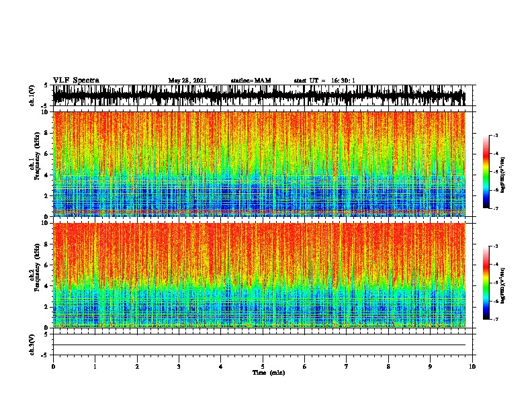Click the ch.2 PSD color scale bar
This screenshot has width=532, height=411.
click(x=486, y=283)
